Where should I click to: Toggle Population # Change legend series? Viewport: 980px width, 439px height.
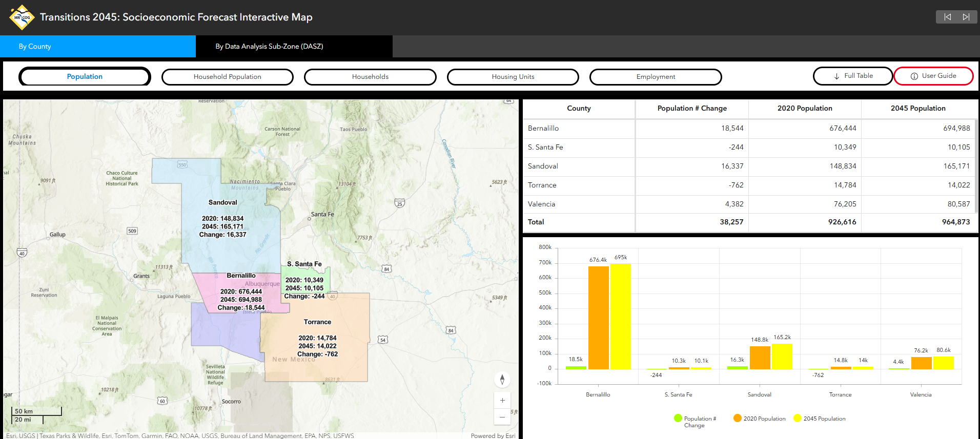point(678,419)
